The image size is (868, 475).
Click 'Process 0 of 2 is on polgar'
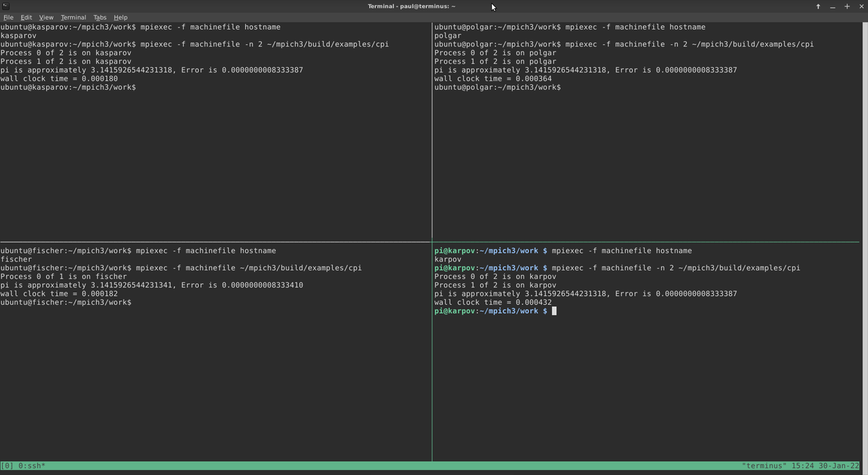495,53
